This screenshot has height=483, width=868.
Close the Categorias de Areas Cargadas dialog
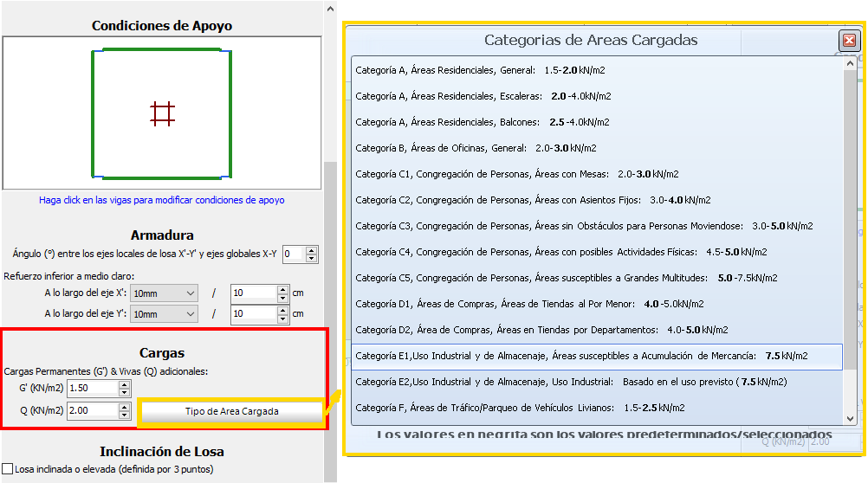849,41
